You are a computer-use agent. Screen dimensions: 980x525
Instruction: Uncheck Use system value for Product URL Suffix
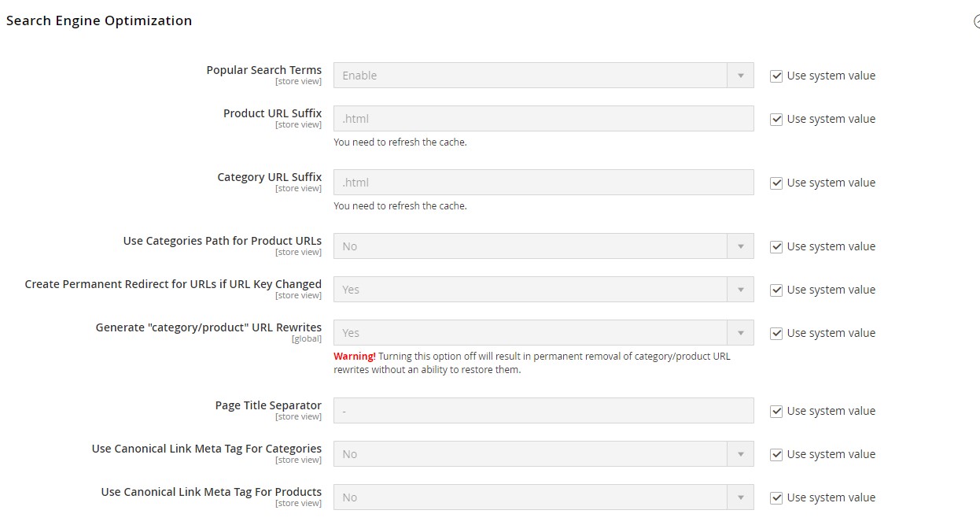coord(776,119)
